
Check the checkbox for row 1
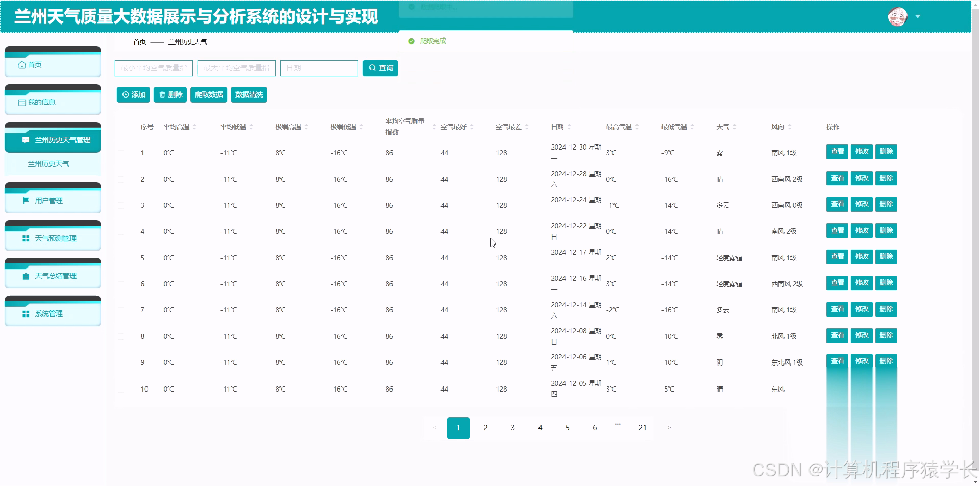[121, 153]
